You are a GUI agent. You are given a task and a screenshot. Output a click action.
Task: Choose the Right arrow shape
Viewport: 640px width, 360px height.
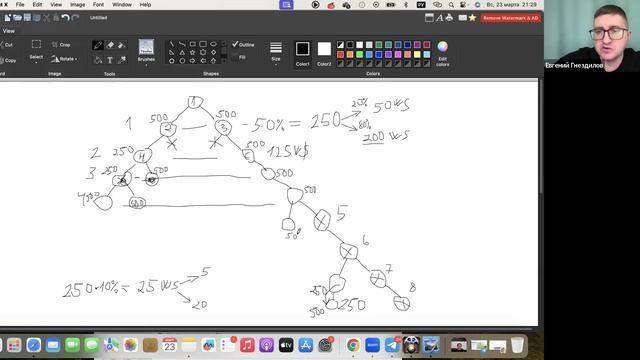tap(192, 61)
